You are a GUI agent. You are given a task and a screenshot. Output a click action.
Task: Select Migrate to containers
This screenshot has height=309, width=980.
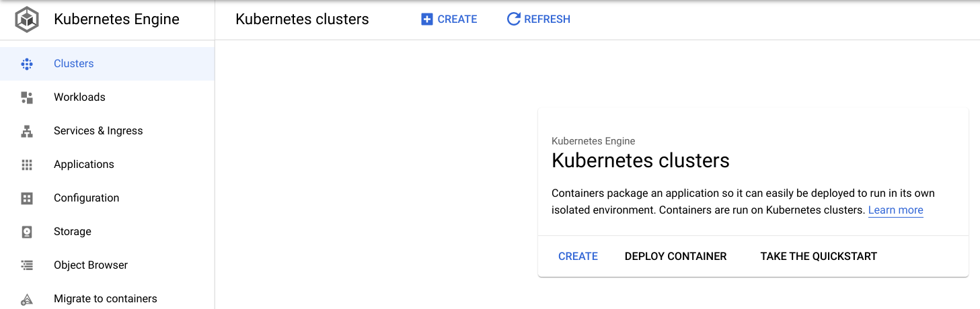(108, 299)
